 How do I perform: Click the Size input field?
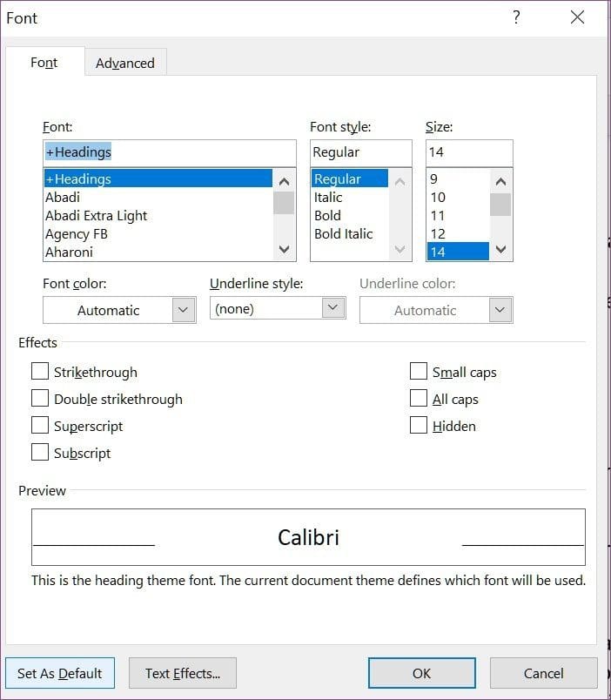469,152
